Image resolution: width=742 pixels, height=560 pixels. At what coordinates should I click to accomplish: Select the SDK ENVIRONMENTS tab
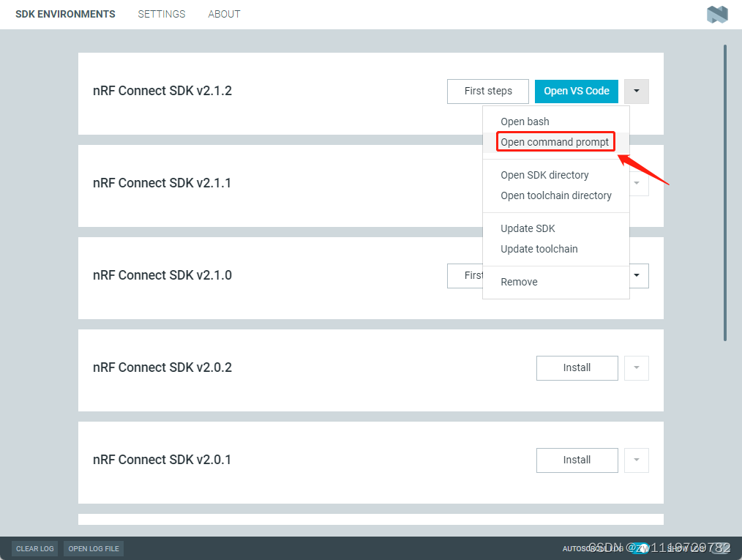(x=64, y=14)
